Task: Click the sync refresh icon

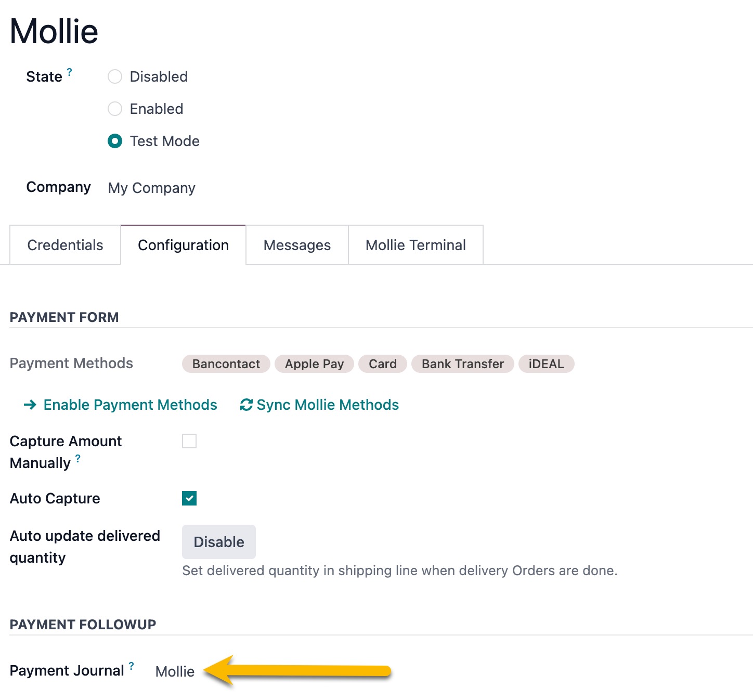Action: (x=246, y=405)
